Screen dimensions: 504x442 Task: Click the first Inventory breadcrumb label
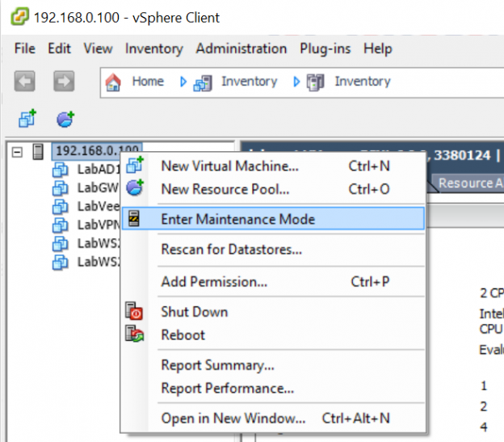[249, 82]
